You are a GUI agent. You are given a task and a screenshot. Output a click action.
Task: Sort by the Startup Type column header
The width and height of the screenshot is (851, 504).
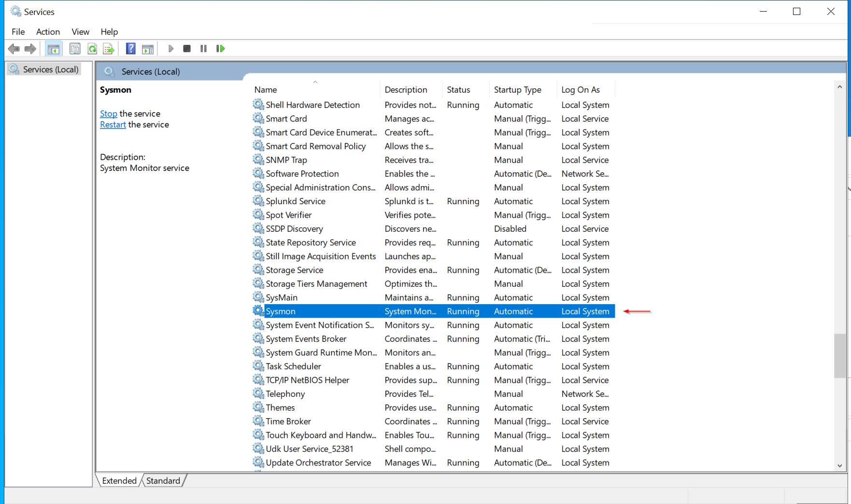pos(523,90)
